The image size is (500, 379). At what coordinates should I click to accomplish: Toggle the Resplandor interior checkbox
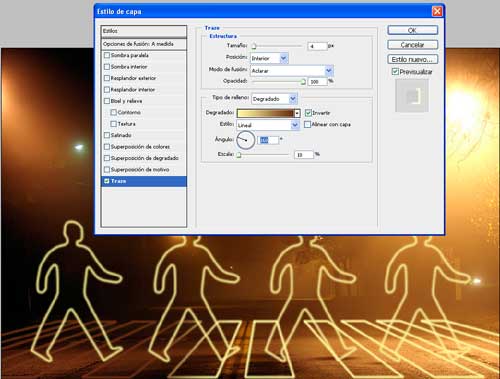pos(107,90)
